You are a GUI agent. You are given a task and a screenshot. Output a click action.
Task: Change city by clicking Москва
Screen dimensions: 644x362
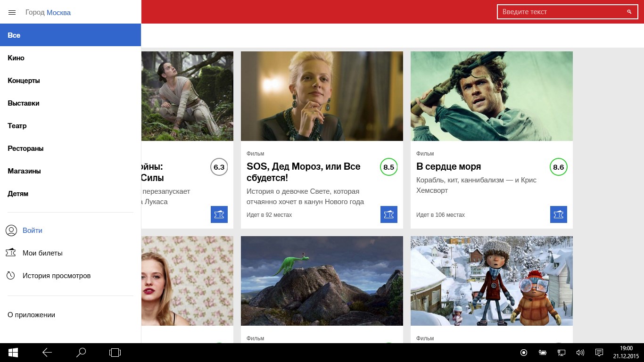pyautogui.click(x=58, y=13)
